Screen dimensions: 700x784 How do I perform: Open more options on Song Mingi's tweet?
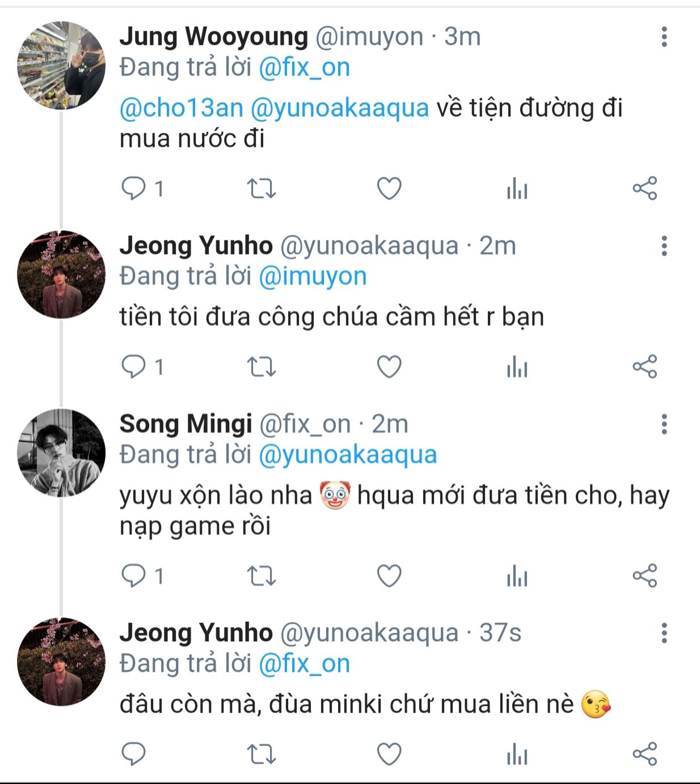click(664, 424)
